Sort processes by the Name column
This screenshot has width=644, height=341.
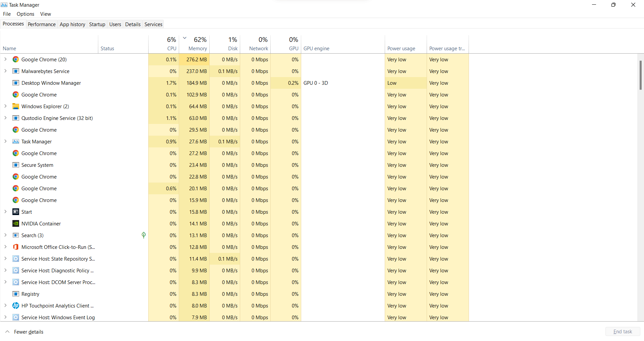point(49,44)
